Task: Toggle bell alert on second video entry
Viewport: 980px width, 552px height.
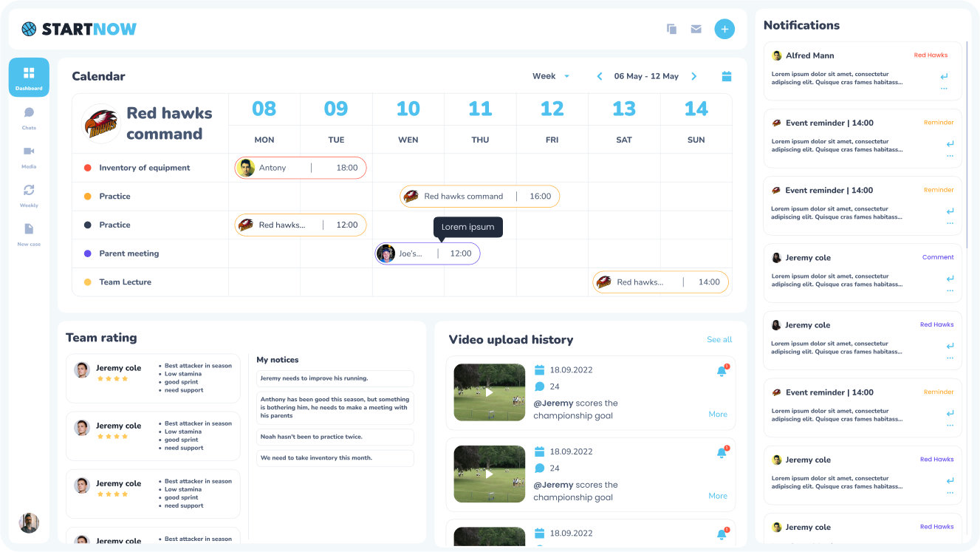Action: (722, 453)
